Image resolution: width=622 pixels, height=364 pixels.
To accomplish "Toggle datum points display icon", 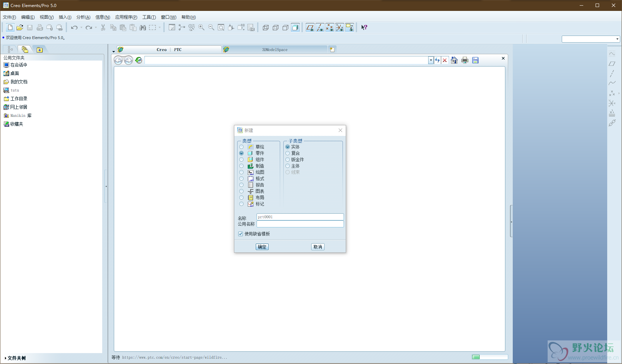I will click(330, 27).
